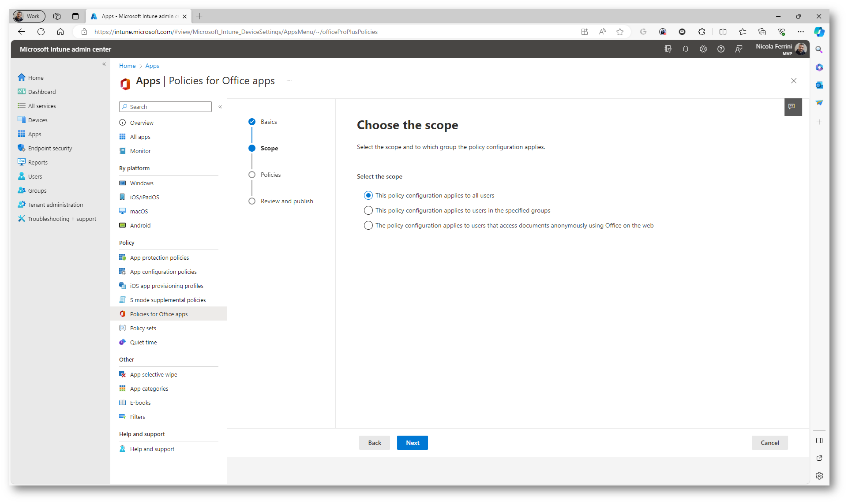Open the Intune settings gear icon

coord(703,49)
